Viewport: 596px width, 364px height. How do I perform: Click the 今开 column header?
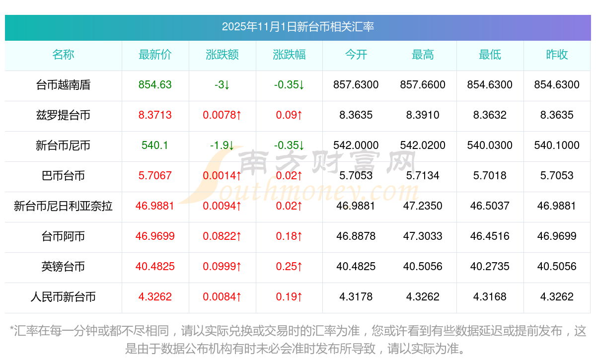[356, 55]
